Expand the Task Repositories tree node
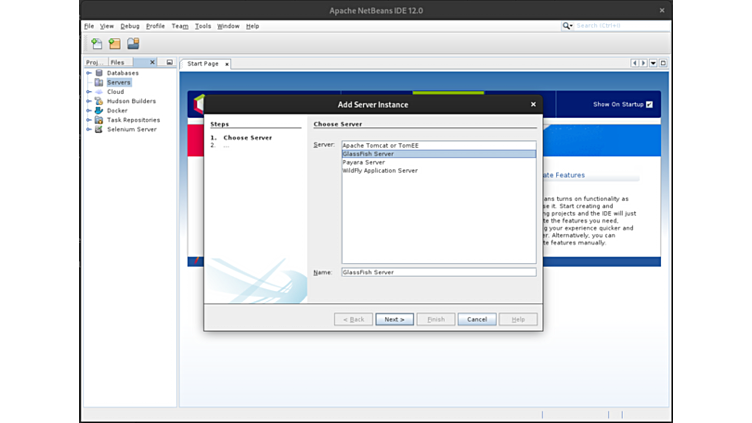Image resolution: width=752 pixels, height=423 pixels. (x=89, y=120)
